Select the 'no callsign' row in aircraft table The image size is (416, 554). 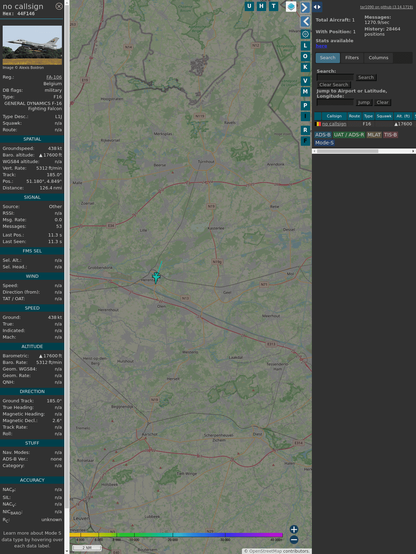(365, 124)
